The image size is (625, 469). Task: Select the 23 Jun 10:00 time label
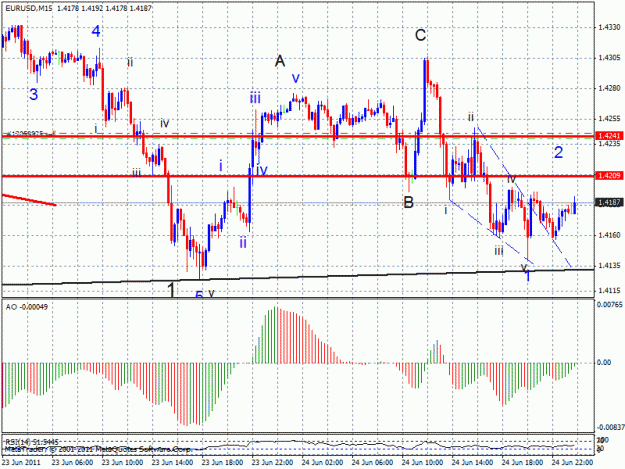pos(122,463)
